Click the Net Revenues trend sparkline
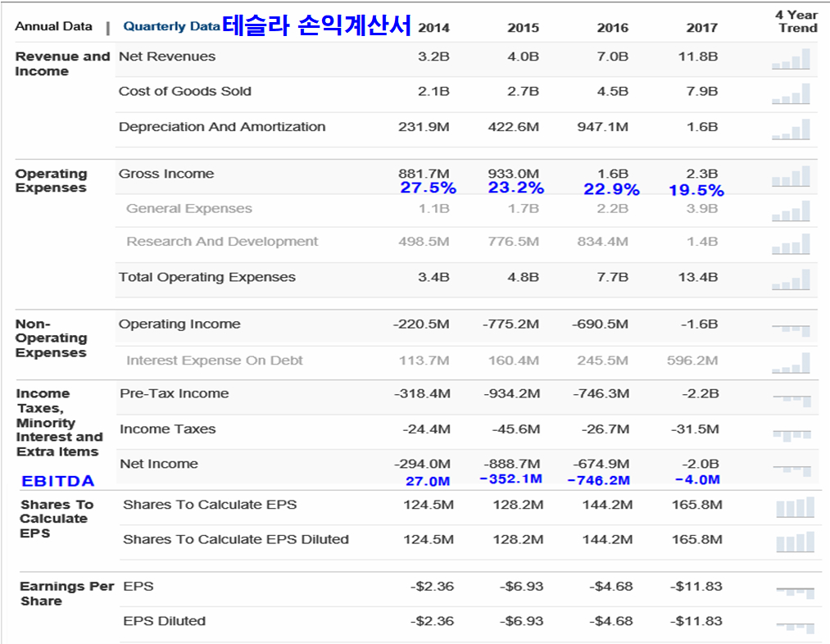Viewport: 830px width, 644px height. [x=791, y=59]
